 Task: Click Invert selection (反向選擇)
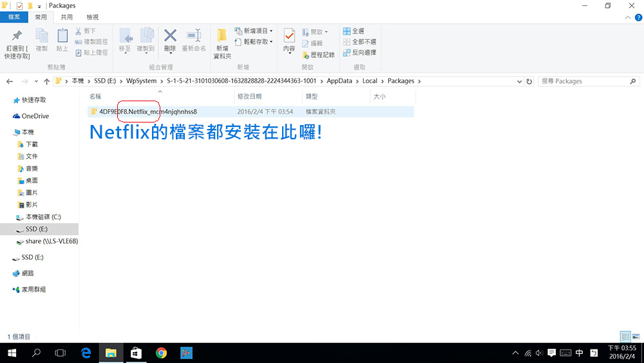(x=359, y=53)
